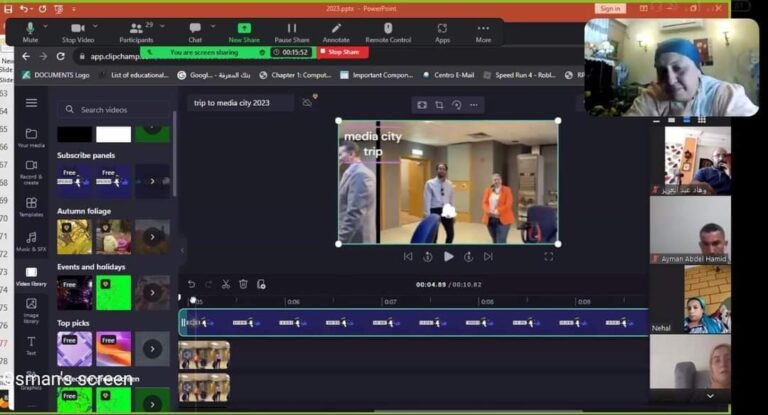Expand the Autumn foliage row arrow
This screenshot has width=768, height=415.
pos(152,237)
